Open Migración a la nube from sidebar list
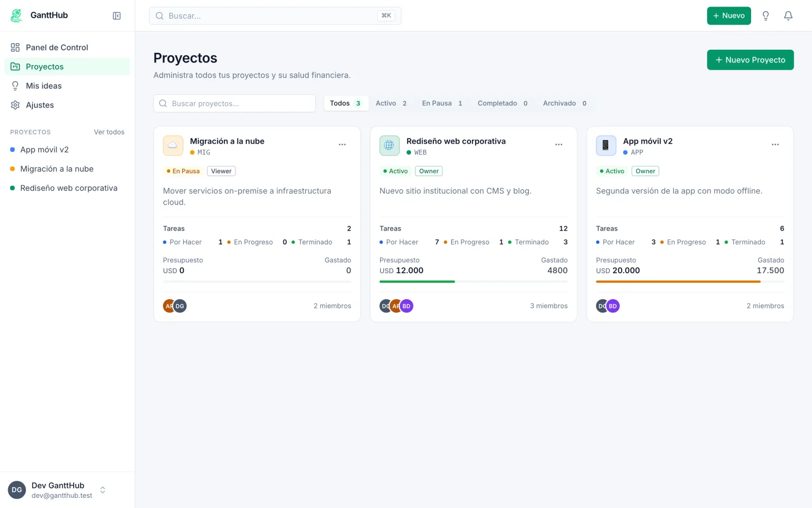Screen dimensions: 812x508 coord(67,169)
